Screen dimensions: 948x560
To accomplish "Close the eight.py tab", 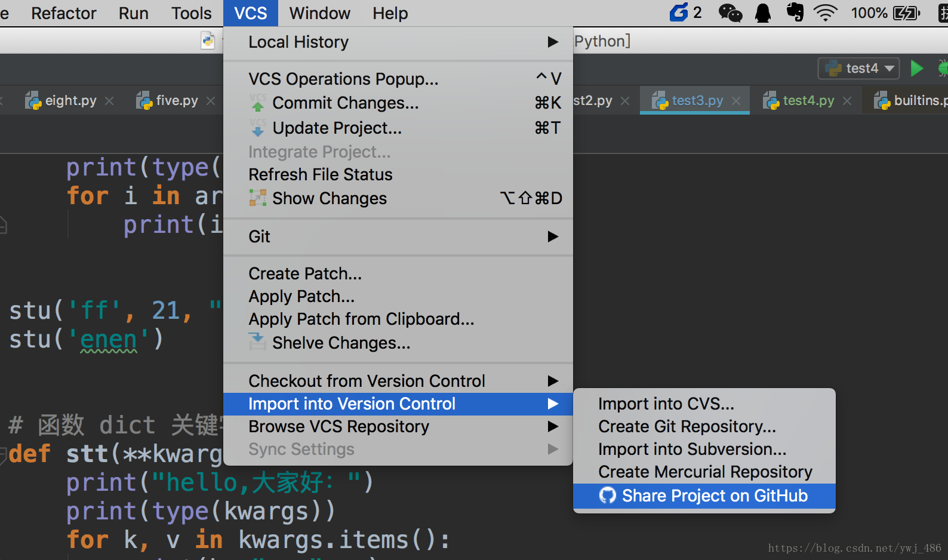I will coord(109,101).
